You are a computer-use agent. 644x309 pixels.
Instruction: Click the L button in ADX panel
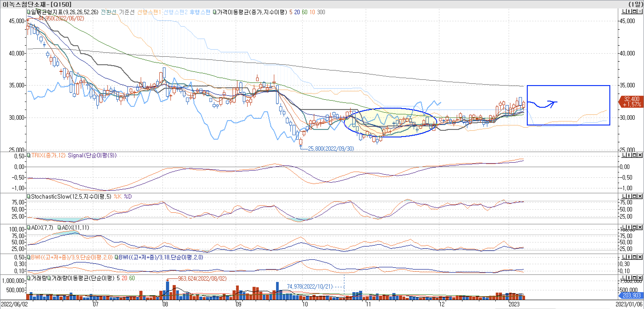(x=624, y=227)
